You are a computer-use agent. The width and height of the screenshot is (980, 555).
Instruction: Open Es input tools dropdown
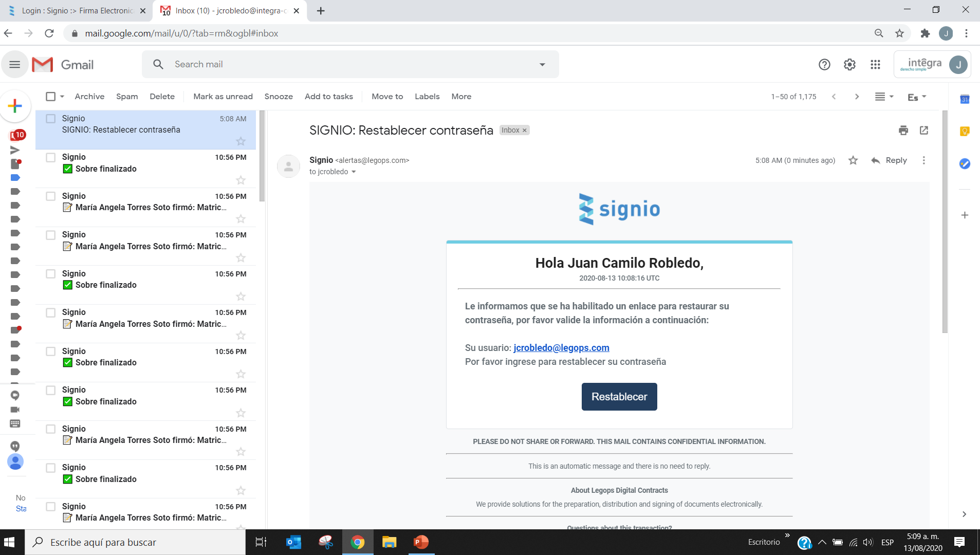click(x=917, y=97)
